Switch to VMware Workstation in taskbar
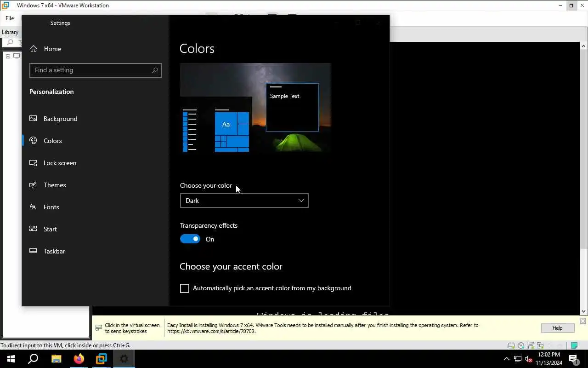This screenshot has width=588, height=368. point(102,359)
